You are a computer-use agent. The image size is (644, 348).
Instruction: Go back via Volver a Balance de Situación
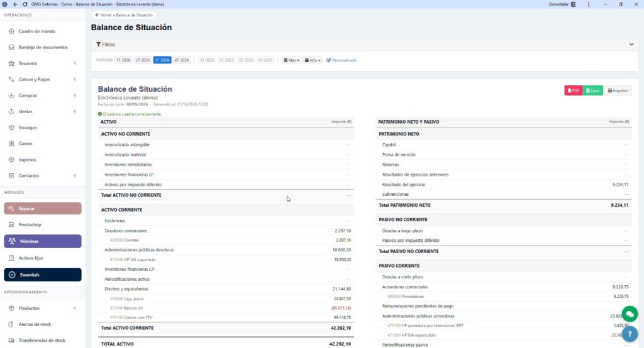point(124,15)
